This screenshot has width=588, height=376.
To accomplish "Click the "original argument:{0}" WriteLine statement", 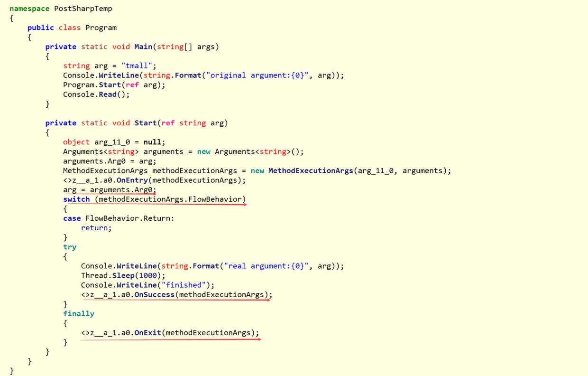I will click(203, 75).
